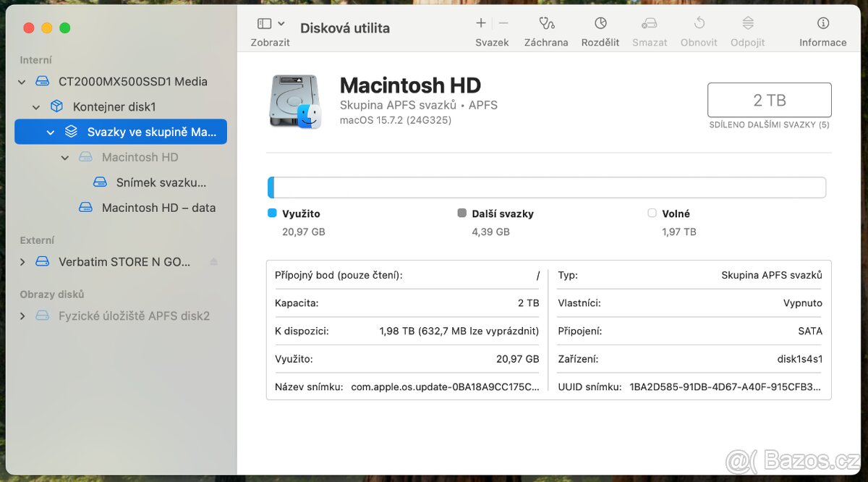Add a new volume with the plus icon
This screenshot has width=868, height=482.
click(480, 23)
